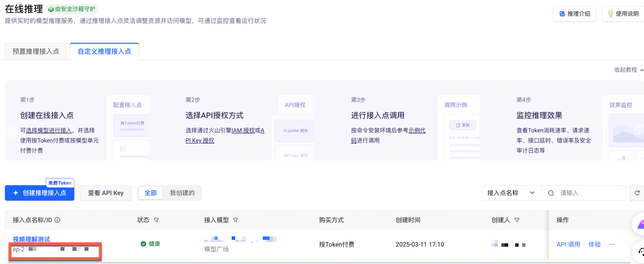Image resolution: width=644 pixels, height=264 pixels.
Task: Click the info icon next to 接入点名称/ID
Action: [x=57, y=220]
